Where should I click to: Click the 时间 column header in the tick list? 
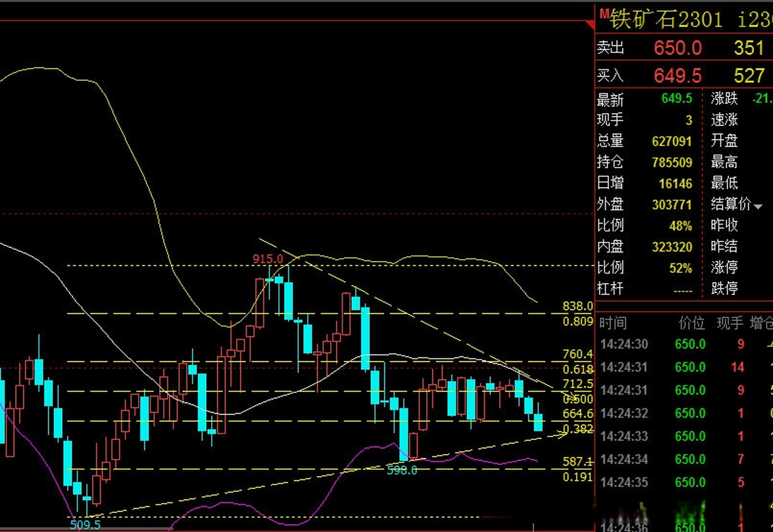pyautogui.click(x=613, y=323)
